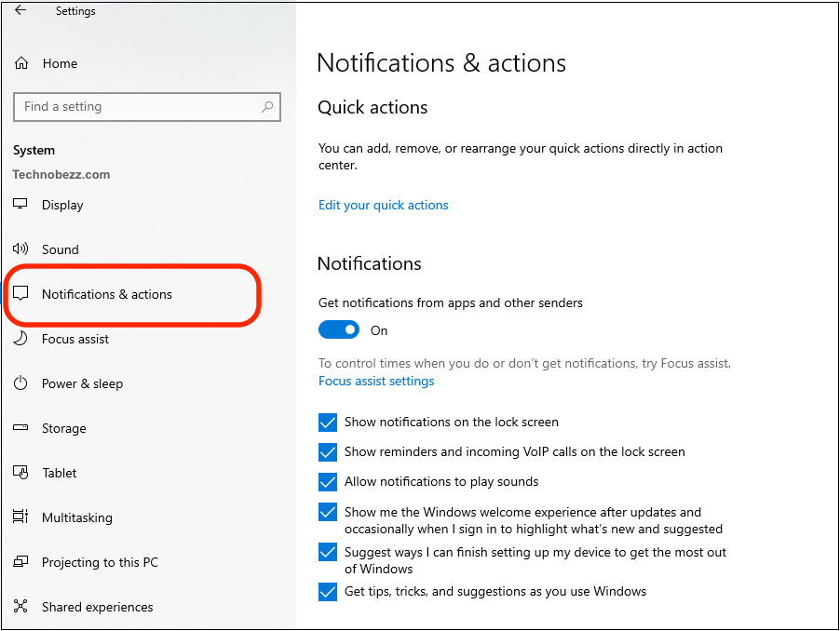Viewport: 840px width, 631px height.
Task: Click the Tablet icon
Action: click(x=20, y=472)
